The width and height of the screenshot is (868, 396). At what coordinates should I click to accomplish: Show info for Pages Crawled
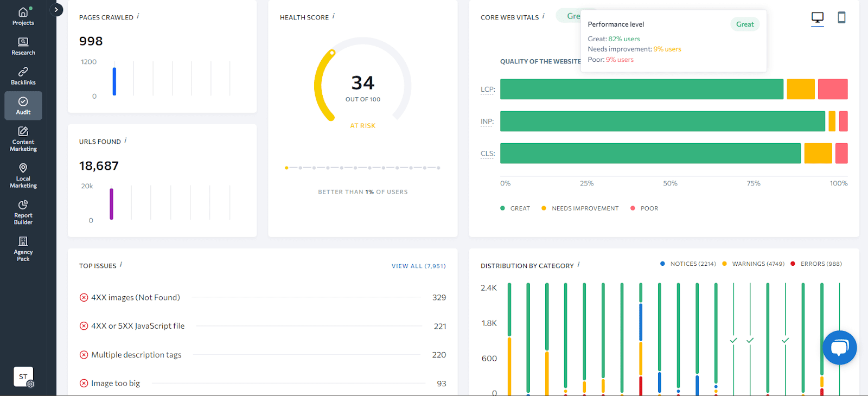(138, 16)
